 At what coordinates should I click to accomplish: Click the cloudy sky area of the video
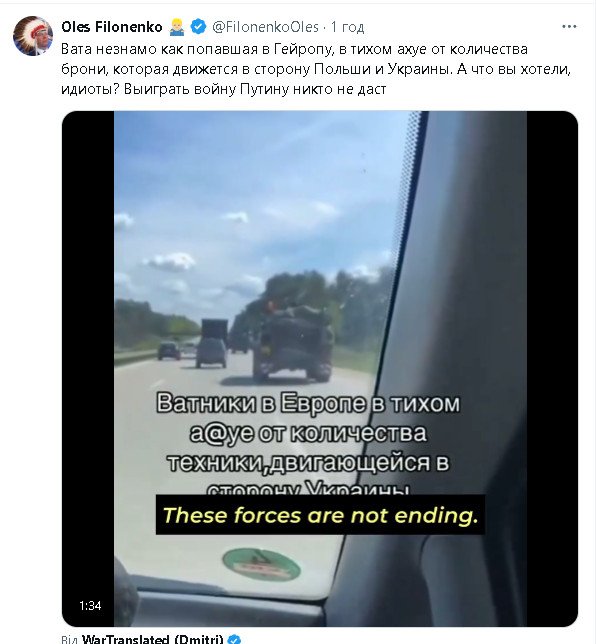pos(255,197)
